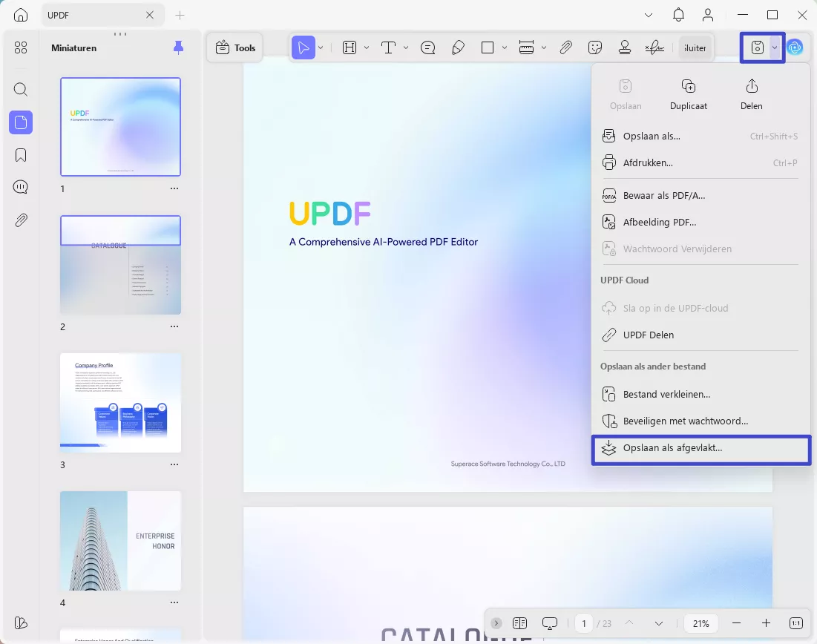Open page 1 thumbnail options ellipsis
The image size is (817, 644).
(x=174, y=188)
